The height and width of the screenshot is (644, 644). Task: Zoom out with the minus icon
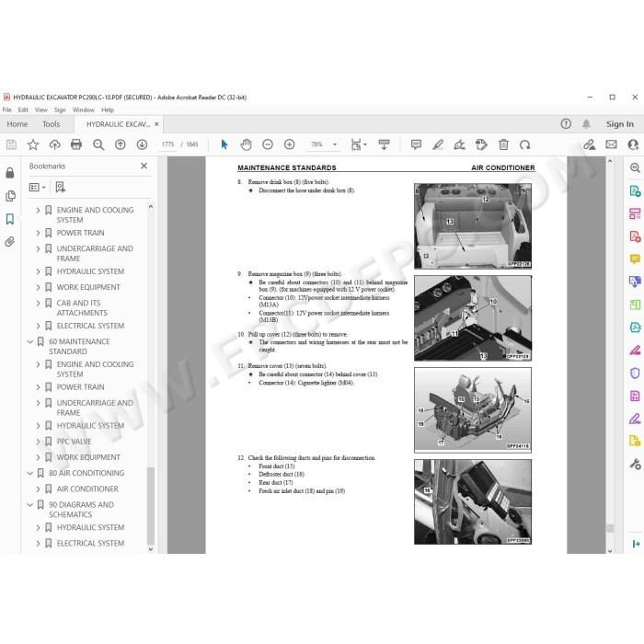(268, 144)
